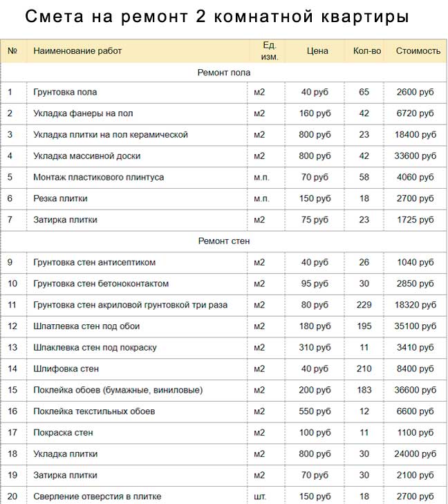This screenshot has height=504, width=448.
Task: Click the 'Грунтовка пола' row name
Action: pos(65,92)
